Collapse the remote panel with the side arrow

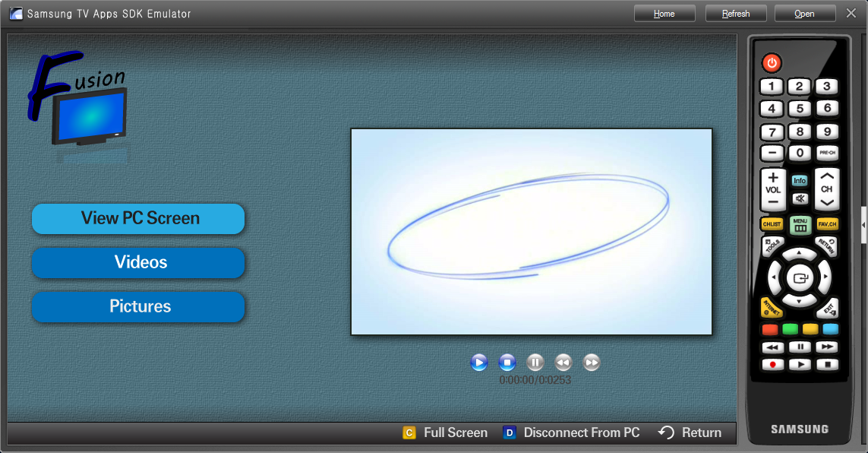coord(864,226)
